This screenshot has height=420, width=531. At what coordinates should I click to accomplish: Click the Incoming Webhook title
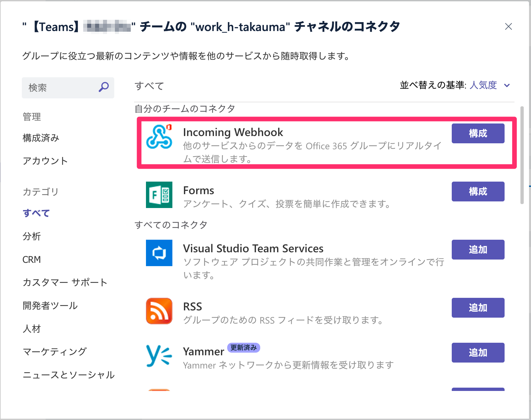pyautogui.click(x=233, y=132)
